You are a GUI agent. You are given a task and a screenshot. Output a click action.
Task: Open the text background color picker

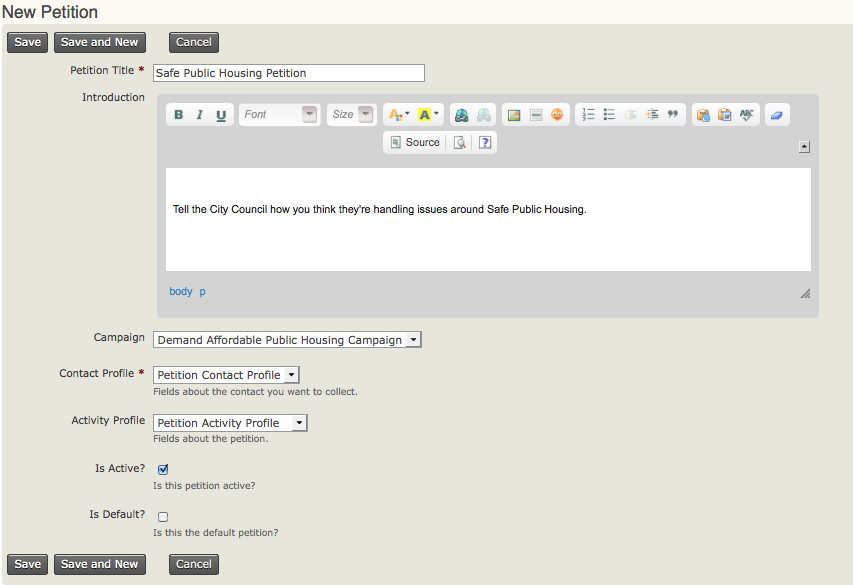[428, 115]
